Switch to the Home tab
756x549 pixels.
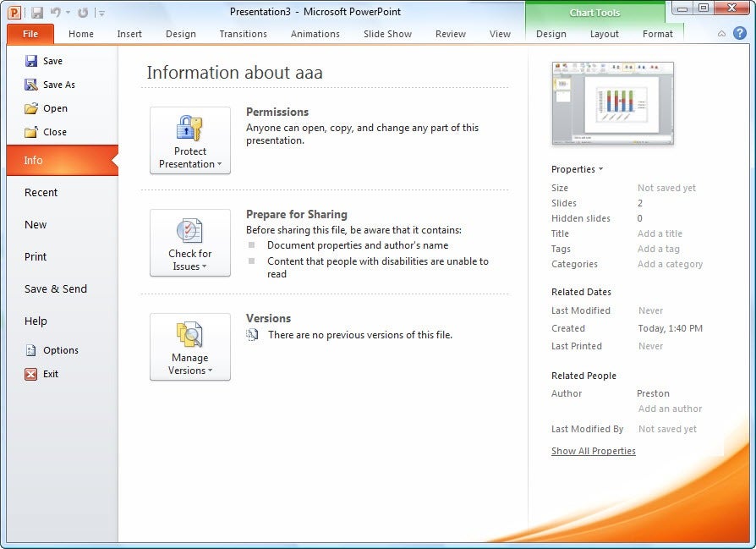click(81, 34)
